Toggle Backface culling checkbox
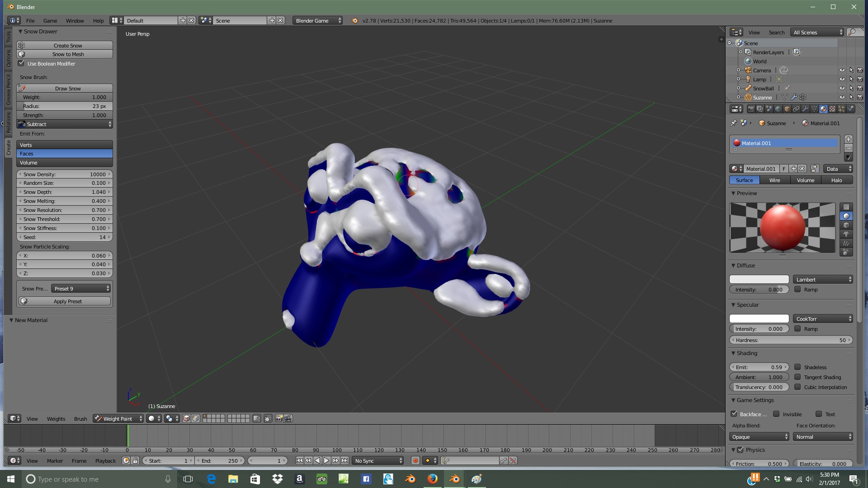Viewport: 868px width, 488px height. pyautogui.click(x=734, y=414)
